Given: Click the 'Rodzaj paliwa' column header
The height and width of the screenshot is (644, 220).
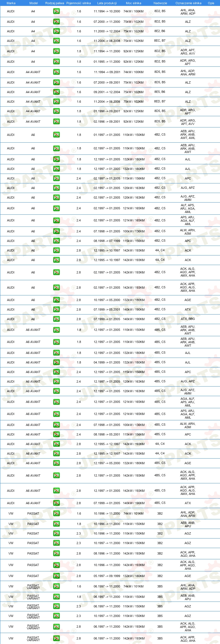Looking at the screenshot, I should [55, 3].
